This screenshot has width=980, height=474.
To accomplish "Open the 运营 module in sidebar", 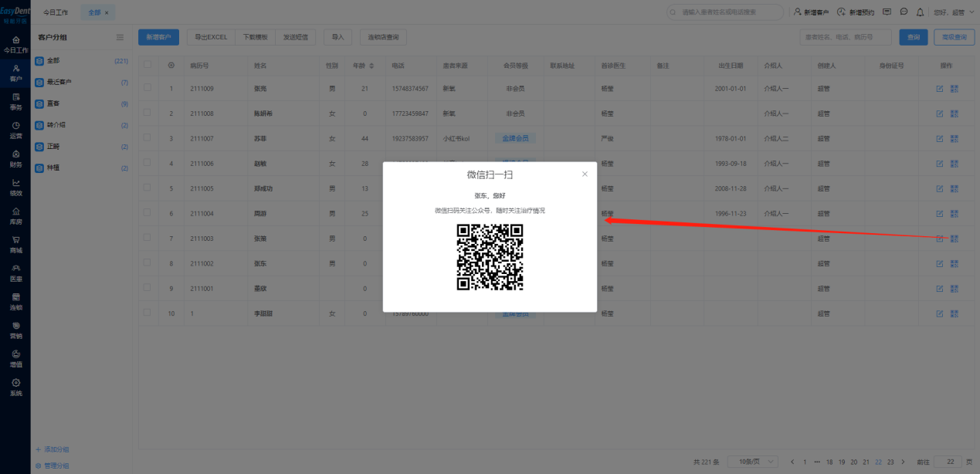I will pyautogui.click(x=15, y=130).
